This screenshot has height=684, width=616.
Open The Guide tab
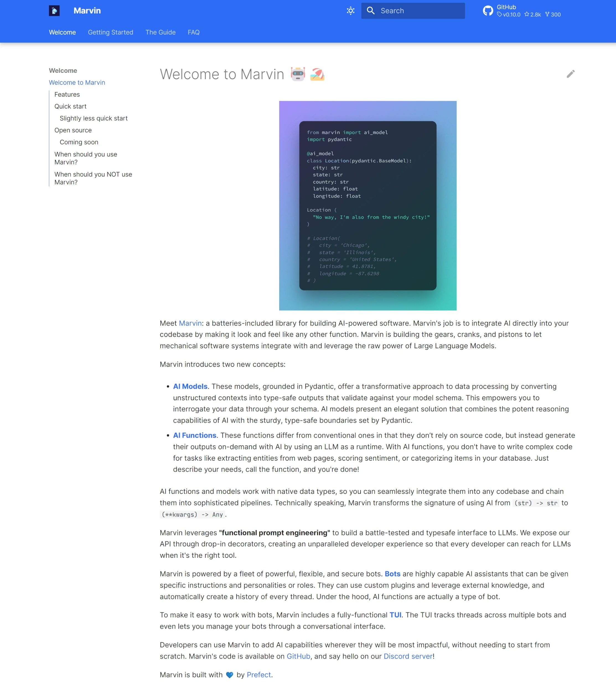pyautogui.click(x=161, y=32)
